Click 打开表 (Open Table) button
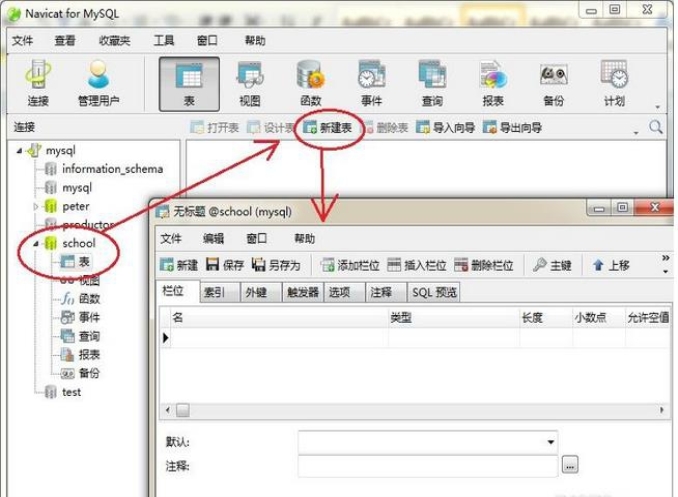This screenshot has height=497, width=678. (214, 128)
